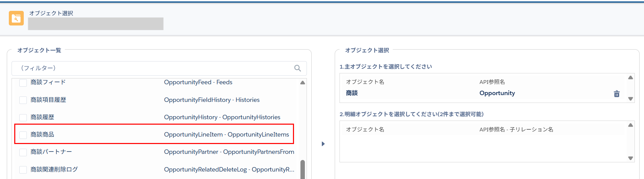This screenshot has width=644, height=179.
Task: Click the オブジェクト名 header in detail object box
Action: (365, 129)
